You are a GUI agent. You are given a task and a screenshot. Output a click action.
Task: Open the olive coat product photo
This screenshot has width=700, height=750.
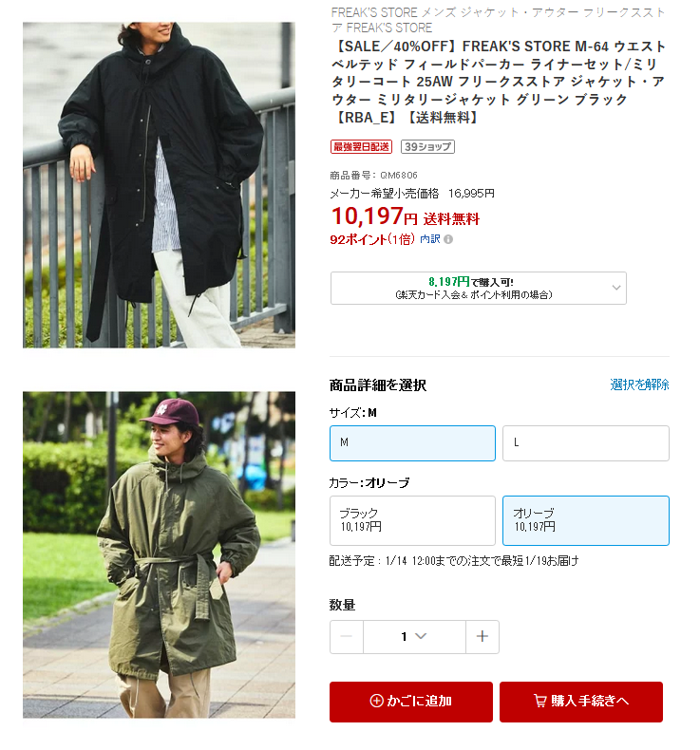point(159,554)
